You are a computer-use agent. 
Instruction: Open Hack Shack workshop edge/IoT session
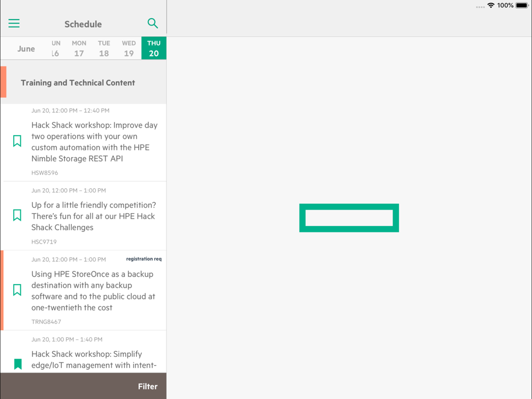pyautogui.click(x=84, y=352)
